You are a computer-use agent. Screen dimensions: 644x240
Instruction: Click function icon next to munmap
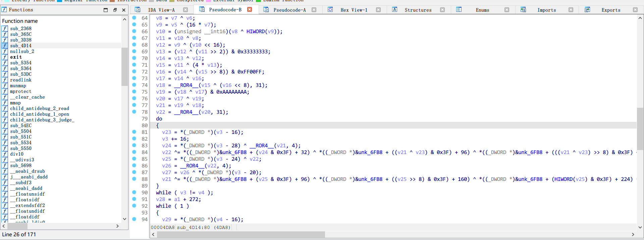click(x=5, y=86)
